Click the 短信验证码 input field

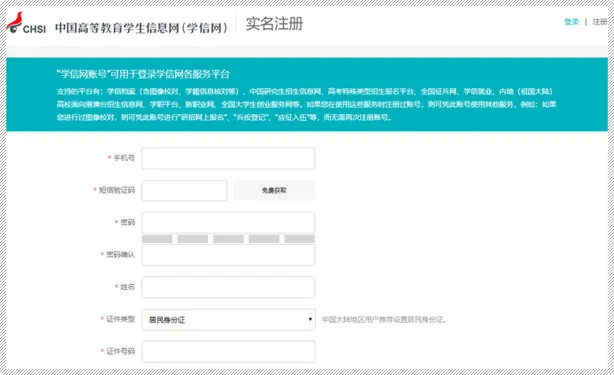pyautogui.click(x=184, y=191)
